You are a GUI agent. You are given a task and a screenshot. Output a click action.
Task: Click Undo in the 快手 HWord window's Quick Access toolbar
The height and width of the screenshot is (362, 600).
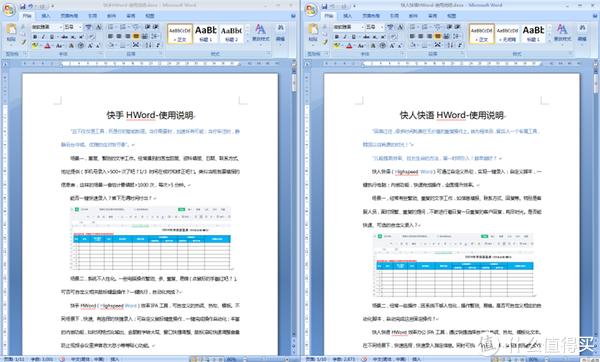tap(31, 6)
